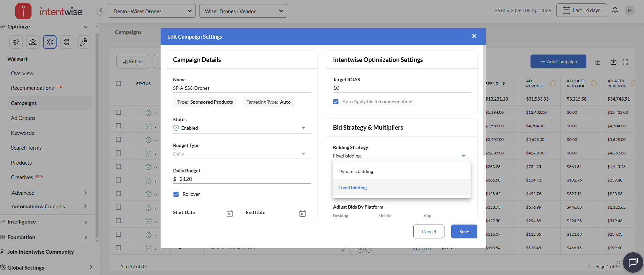Choose the Fixed bidding option
This screenshot has width=644, height=275.
pos(353,188)
